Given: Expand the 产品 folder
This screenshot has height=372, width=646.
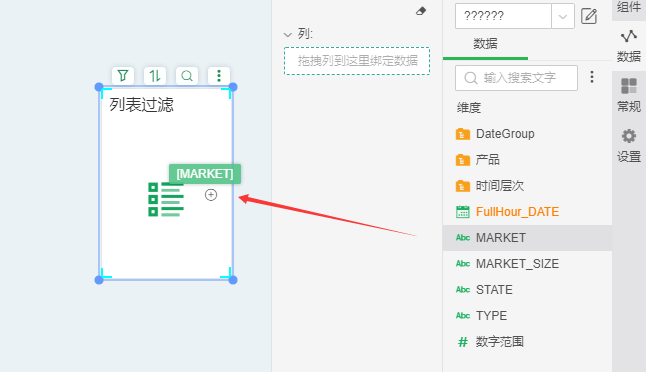Looking at the screenshot, I should pos(488,160).
